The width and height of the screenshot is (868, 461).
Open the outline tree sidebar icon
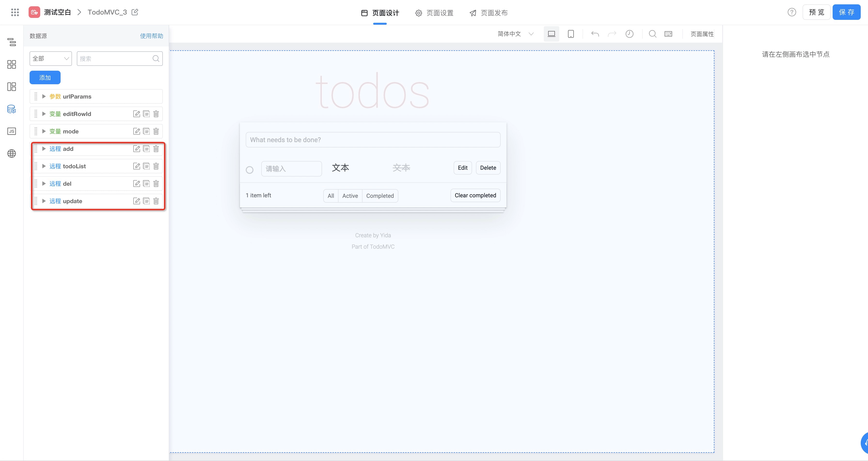(x=11, y=42)
